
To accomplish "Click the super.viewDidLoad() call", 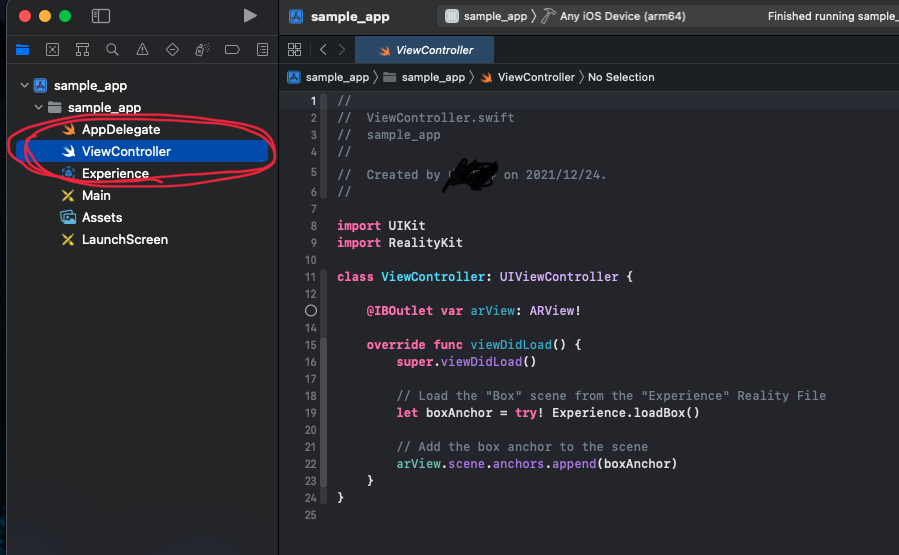I will point(466,362).
